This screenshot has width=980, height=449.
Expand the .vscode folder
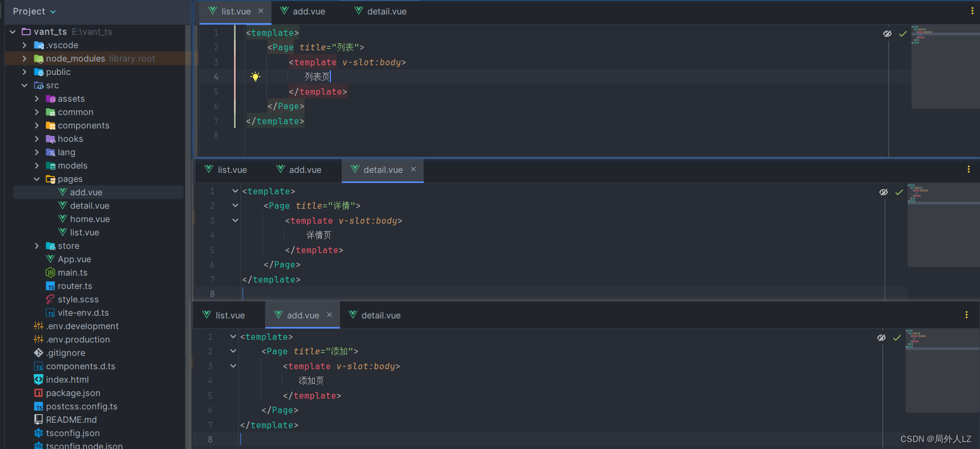24,45
